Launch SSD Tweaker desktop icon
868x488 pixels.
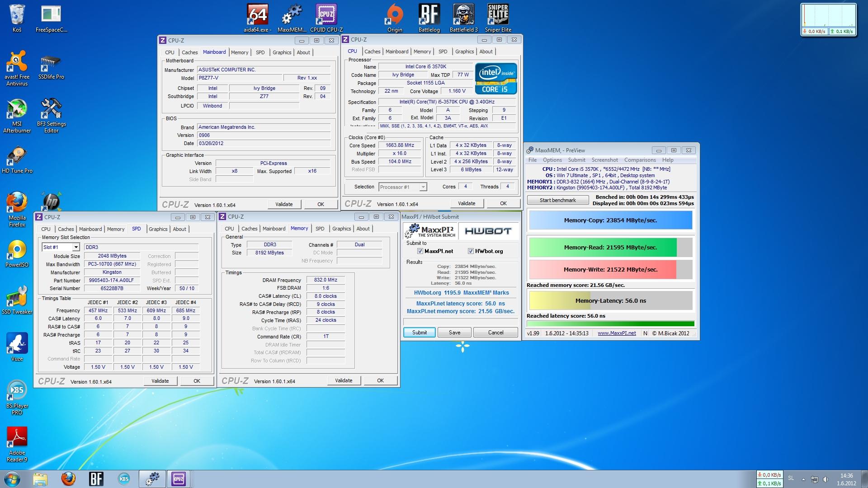pyautogui.click(x=17, y=301)
